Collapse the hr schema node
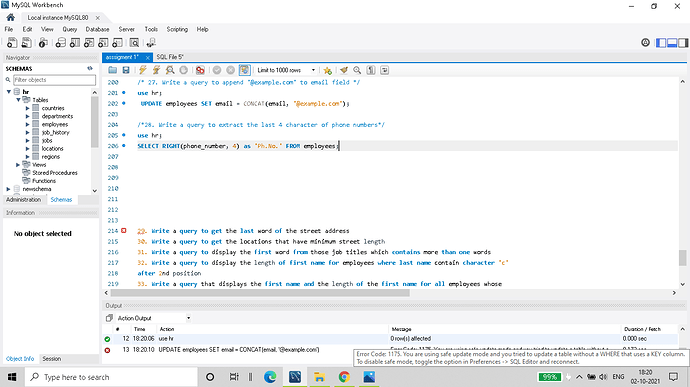The width and height of the screenshot is (690, 387). 8,92
